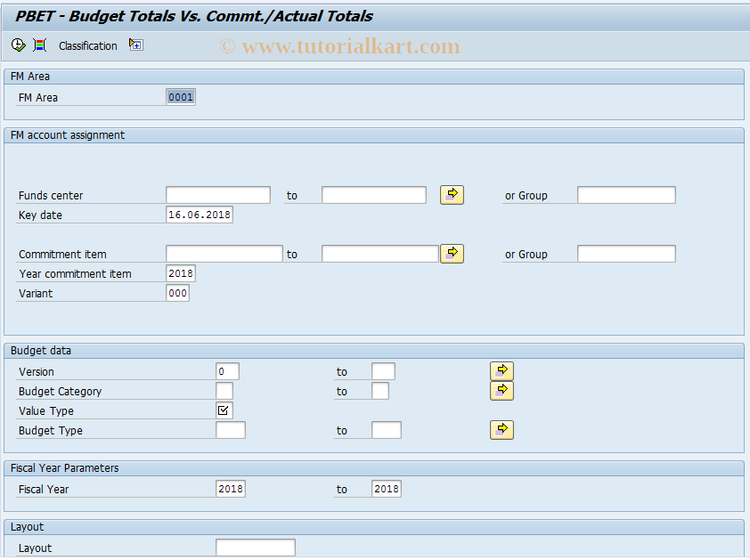The image size is (750, 560).
Task: Click the Funds center or Group field
Action: point(626,195)
